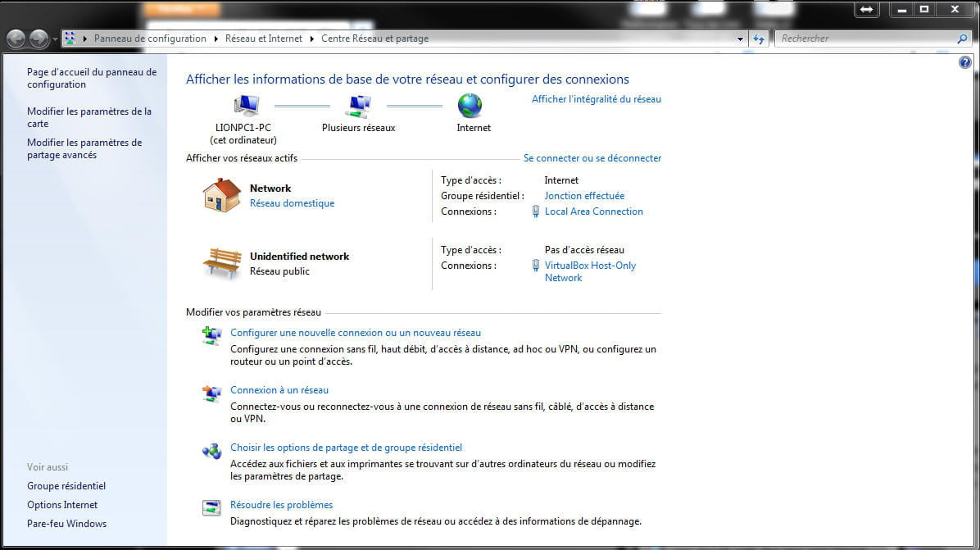Click the bench icon for Unidentified network

pos(221,263)
